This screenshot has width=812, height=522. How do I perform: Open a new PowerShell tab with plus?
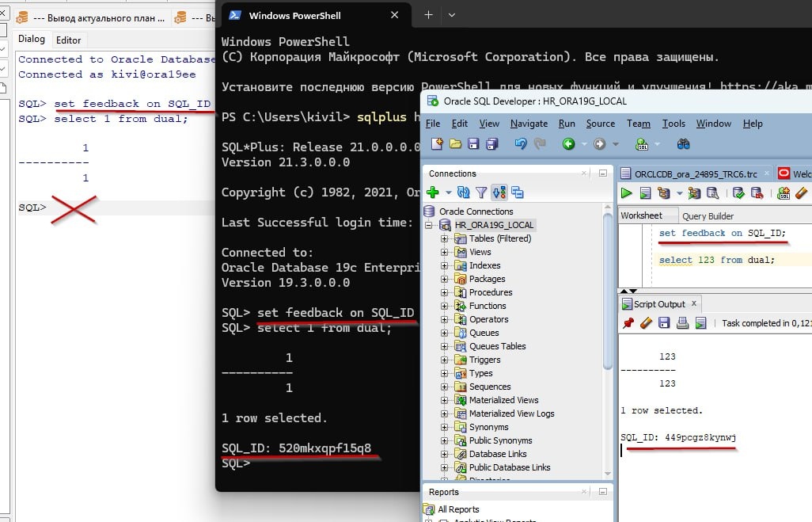428,15
